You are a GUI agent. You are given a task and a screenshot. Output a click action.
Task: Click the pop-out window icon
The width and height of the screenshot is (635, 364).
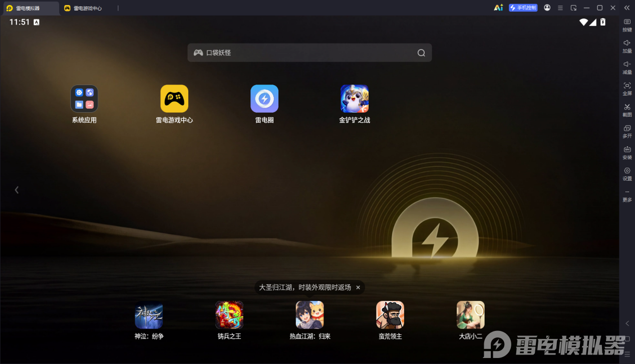(573, 8)
